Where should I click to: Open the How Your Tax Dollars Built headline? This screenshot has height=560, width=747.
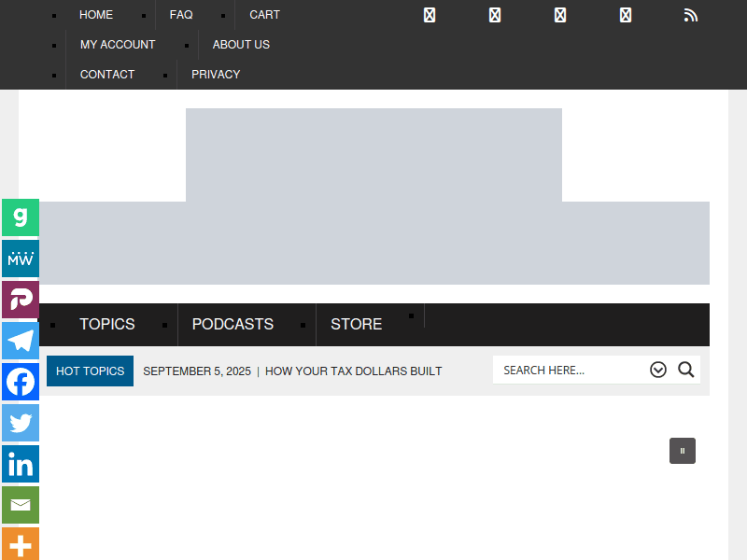tap(353, 371)
